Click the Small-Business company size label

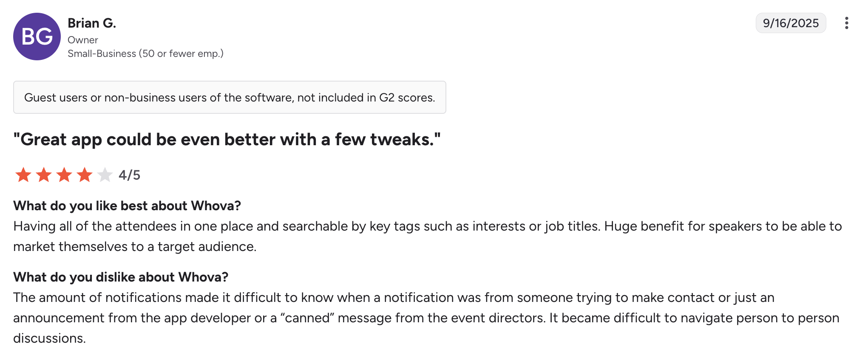(145, 54)
